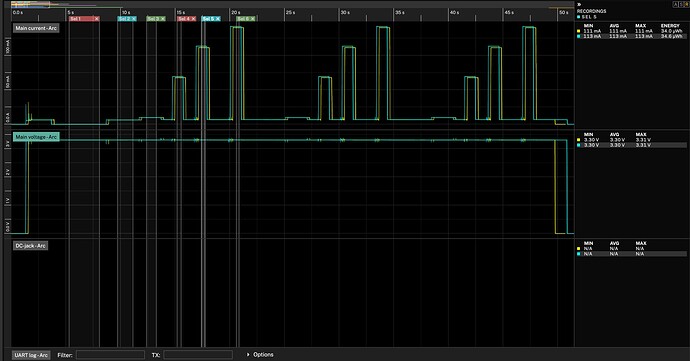690x361 pixels.
Task: Click the cyan recording swatch under RECORDINGS
Action: click(x=579, y=17)
